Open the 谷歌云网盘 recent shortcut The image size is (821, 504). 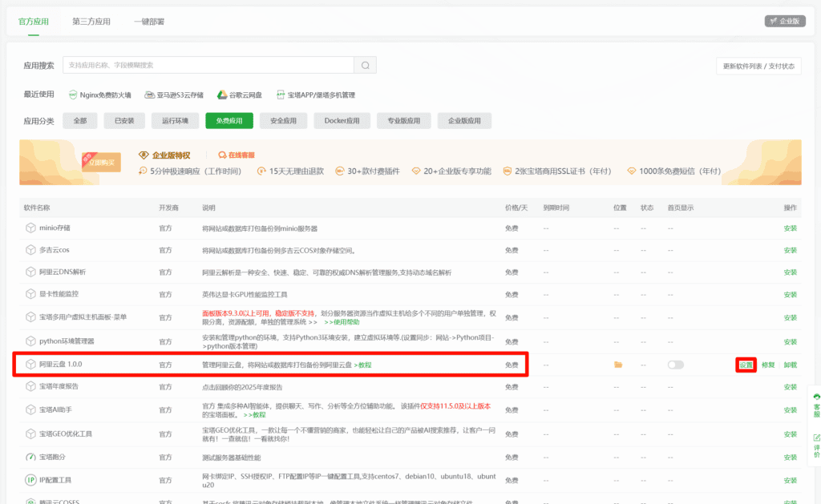(x=240, y=95)
